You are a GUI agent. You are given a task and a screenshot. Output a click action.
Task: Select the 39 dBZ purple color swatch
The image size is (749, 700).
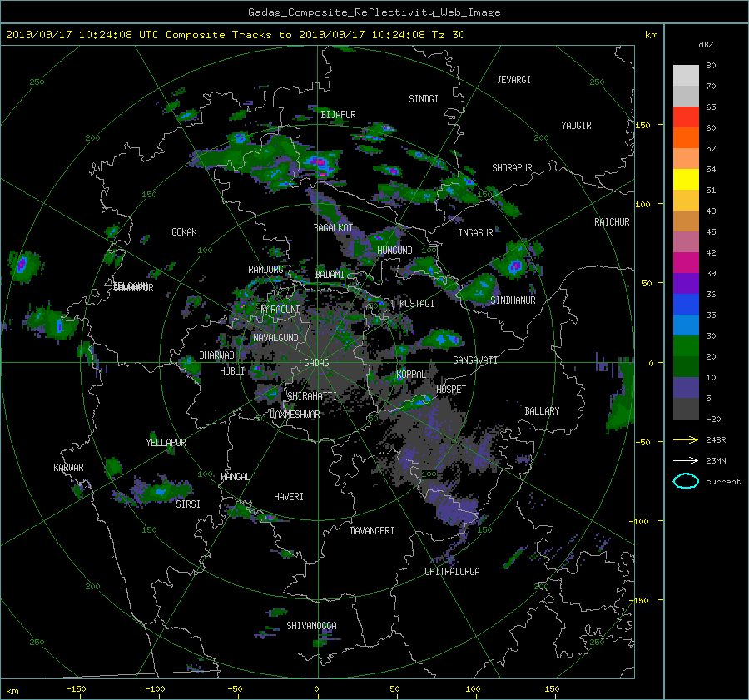686,283
